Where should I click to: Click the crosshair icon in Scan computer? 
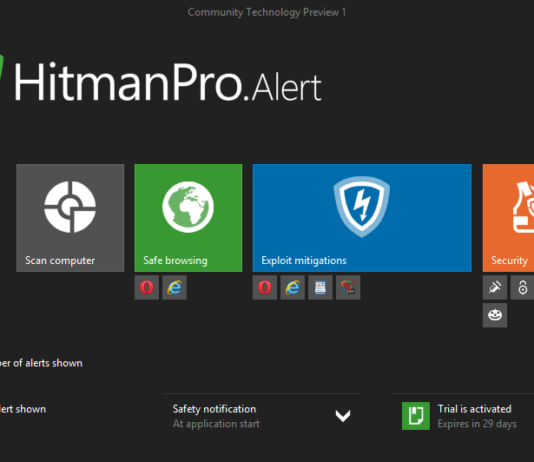pos(70,207)
